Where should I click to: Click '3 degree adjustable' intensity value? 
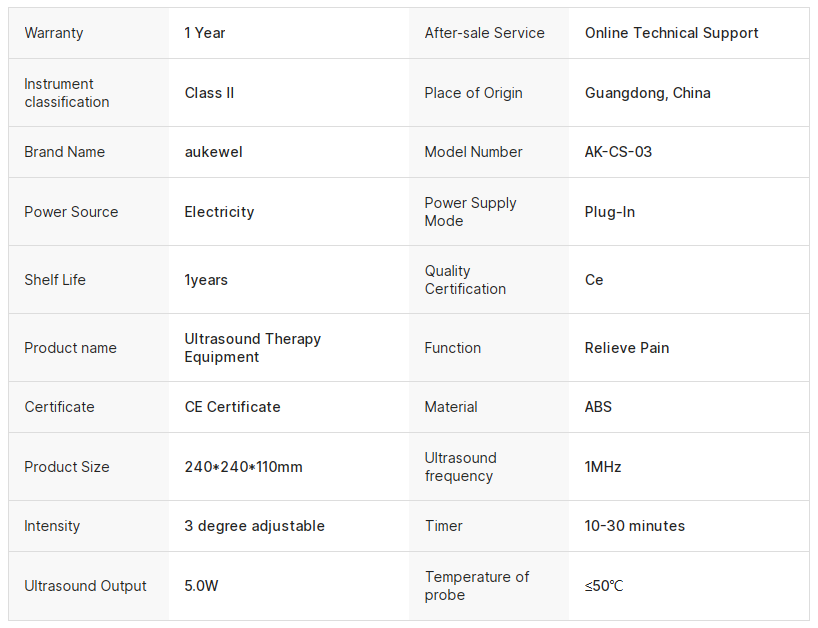(x=254, y=526)
